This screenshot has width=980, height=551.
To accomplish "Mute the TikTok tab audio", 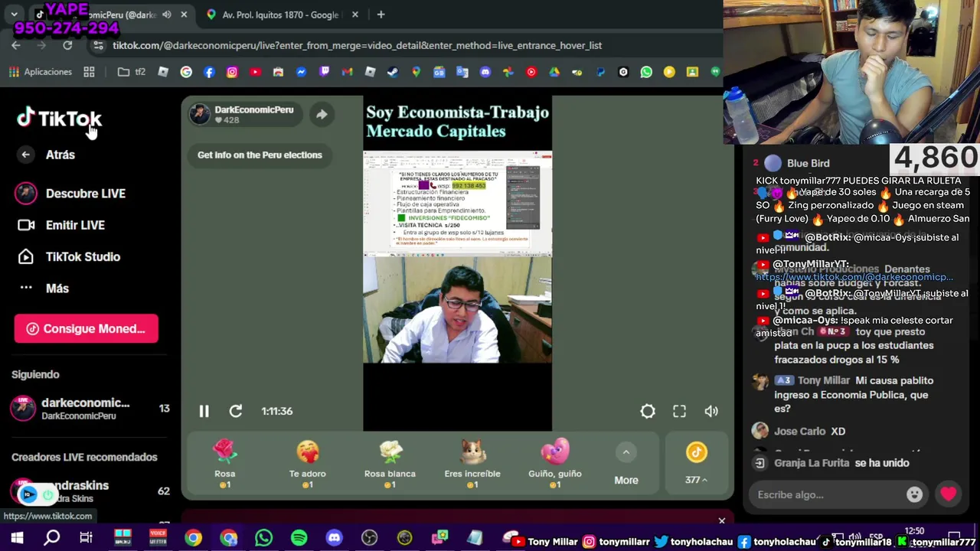I will [x=167, y=15].
